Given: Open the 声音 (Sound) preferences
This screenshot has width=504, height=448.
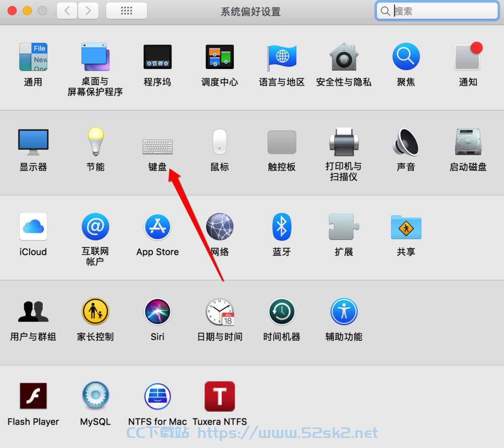Looking at the screenshot, I should pyautogui.click(x=406, y=142).
